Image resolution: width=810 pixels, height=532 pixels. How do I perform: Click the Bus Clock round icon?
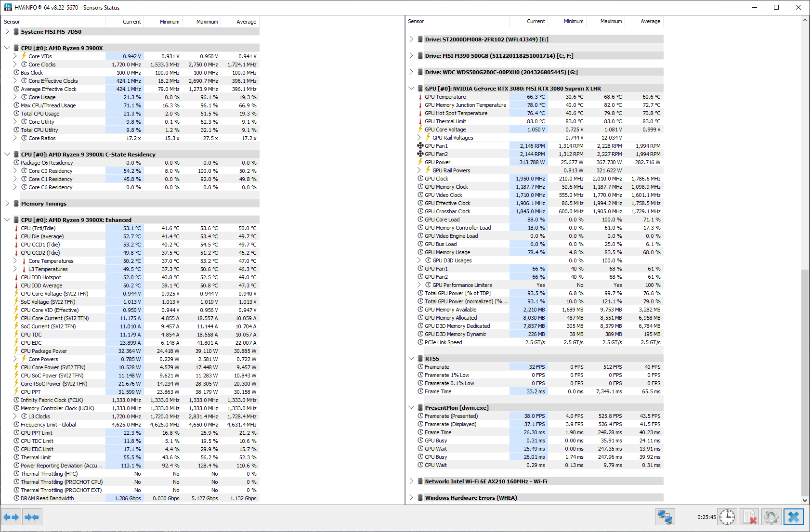click(x=16, y=73)
